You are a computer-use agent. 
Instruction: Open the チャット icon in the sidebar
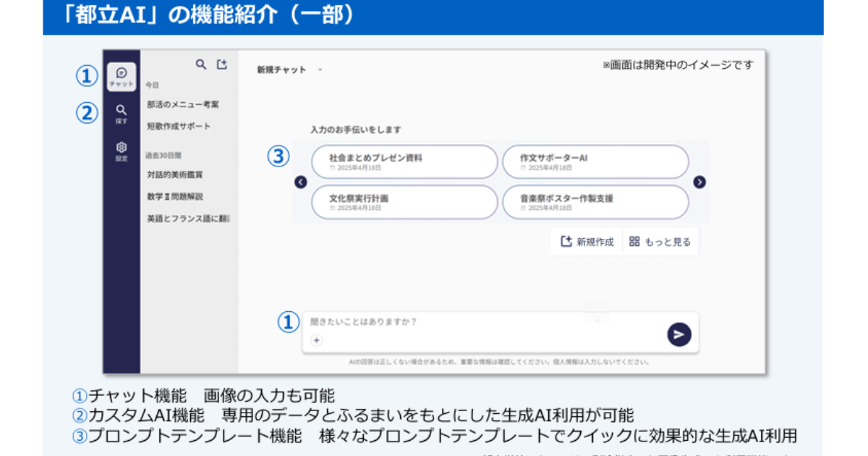pyautogui.click(x=121, y=77)
